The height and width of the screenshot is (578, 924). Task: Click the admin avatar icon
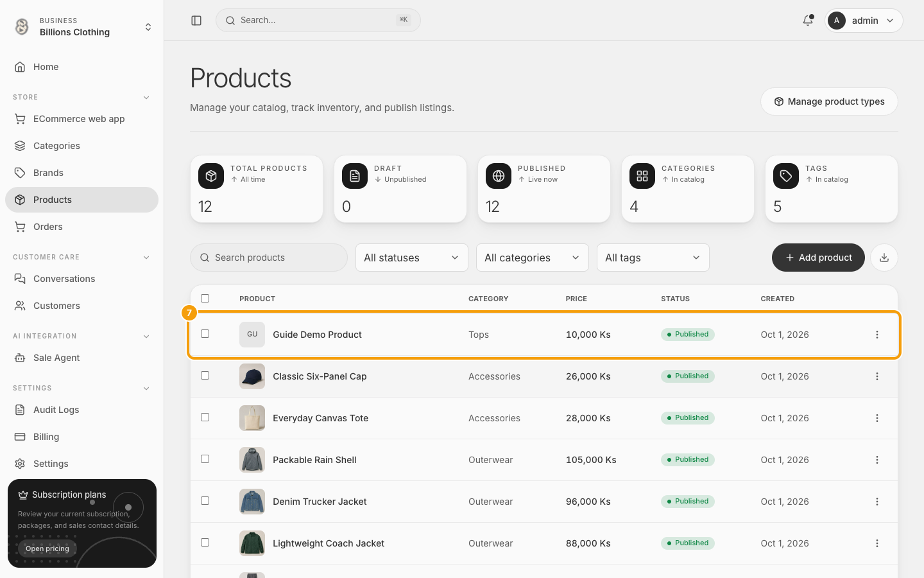click(837, 21)
